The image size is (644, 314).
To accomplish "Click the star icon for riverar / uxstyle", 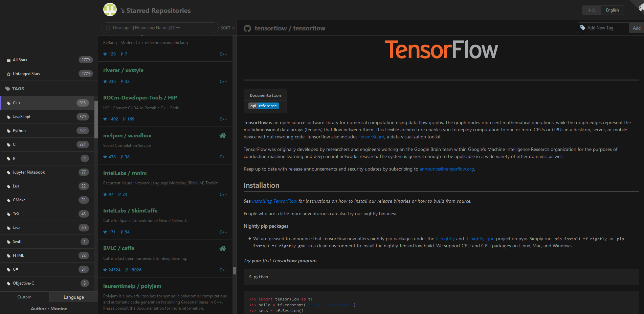I will click(105, 82).
